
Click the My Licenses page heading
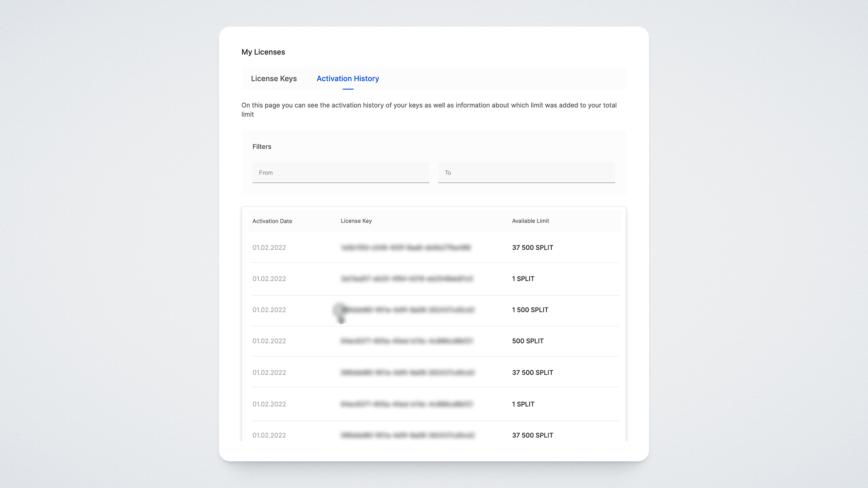263,52
